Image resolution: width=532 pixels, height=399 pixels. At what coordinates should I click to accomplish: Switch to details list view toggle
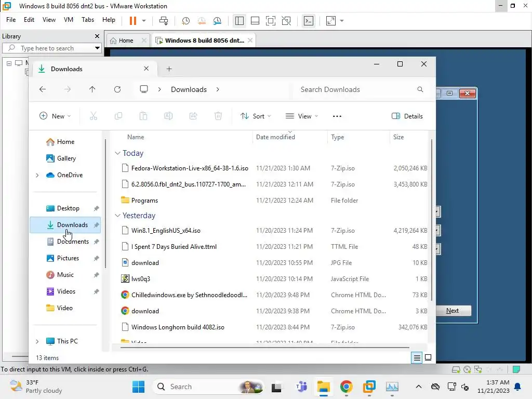click(417, 357)
